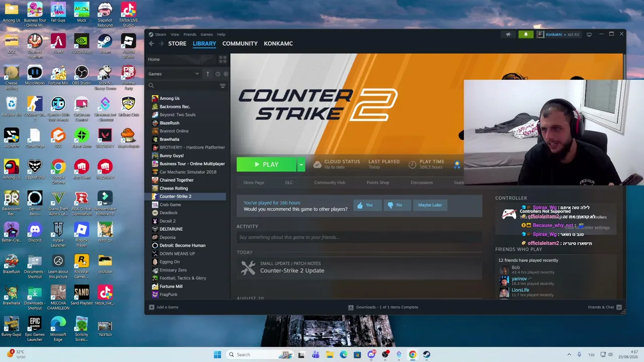Click the library sort arrow icon
Image resolution: width=644 pixels, height=362 pixels.
207,74
